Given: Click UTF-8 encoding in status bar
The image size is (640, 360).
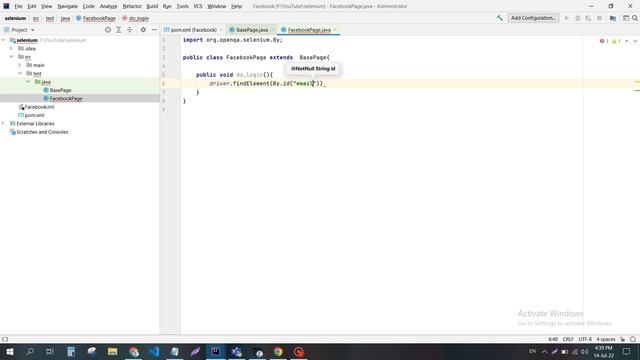Looking at the screenshot, I should 585,339.
